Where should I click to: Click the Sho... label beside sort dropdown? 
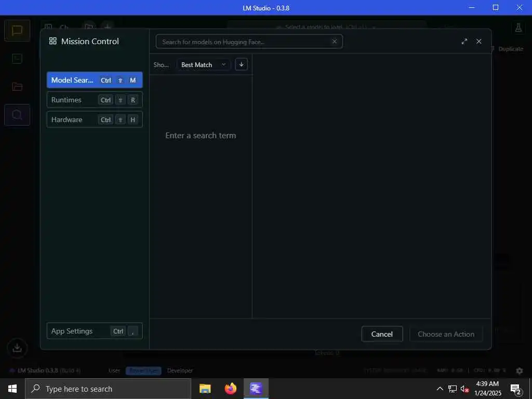161,64
